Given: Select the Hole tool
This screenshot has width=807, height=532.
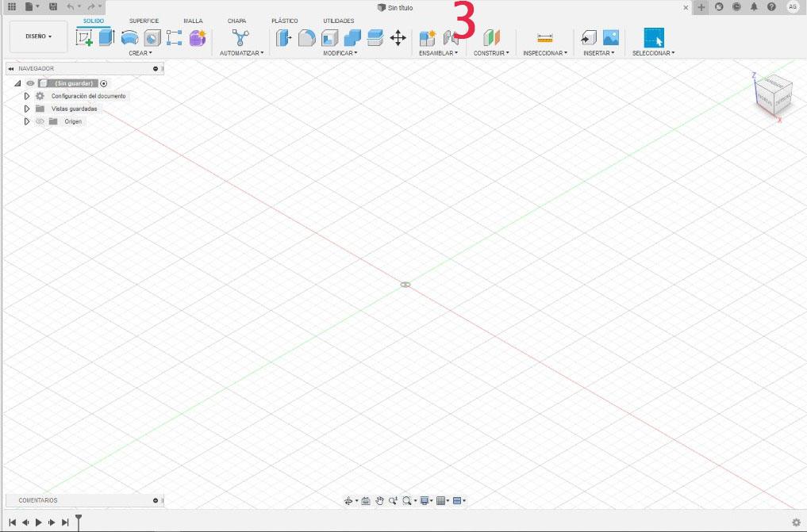Looking at the screenshot, I should (x=152, y=37).
